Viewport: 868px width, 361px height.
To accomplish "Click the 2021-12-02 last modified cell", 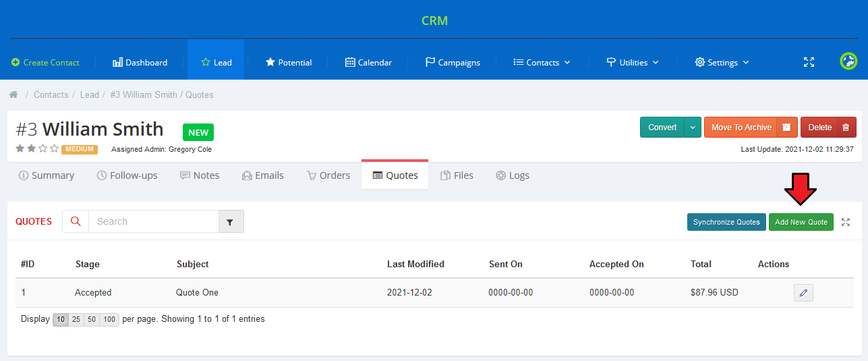I will tap(409, 293).
